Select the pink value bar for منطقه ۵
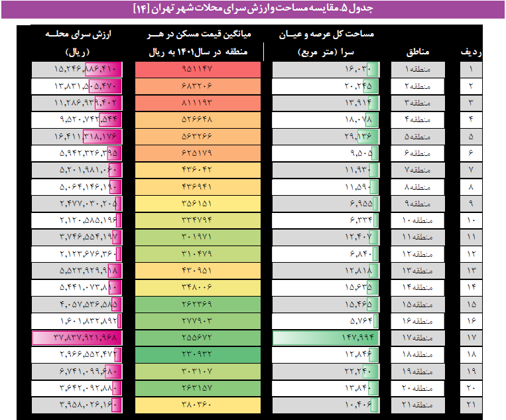The image size is (506, 420). click(100, 136)
